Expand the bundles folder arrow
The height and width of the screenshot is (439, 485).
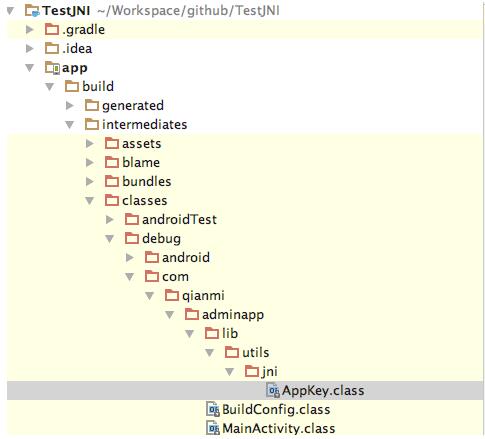tap(90, 181)
